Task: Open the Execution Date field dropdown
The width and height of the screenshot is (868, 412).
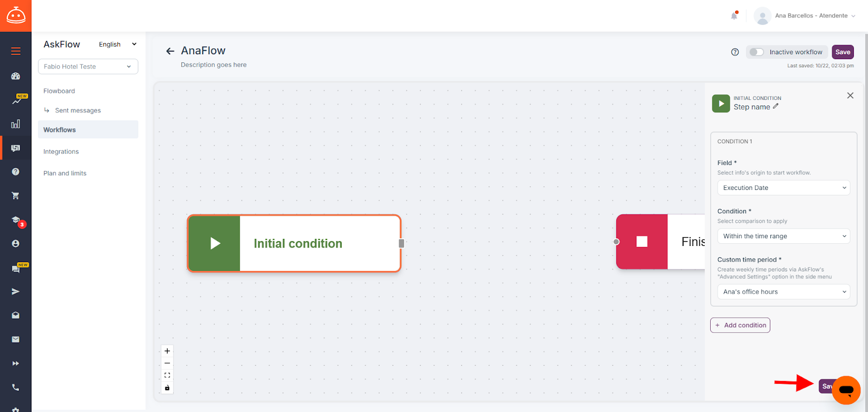Action: click(x=784, y=188)
